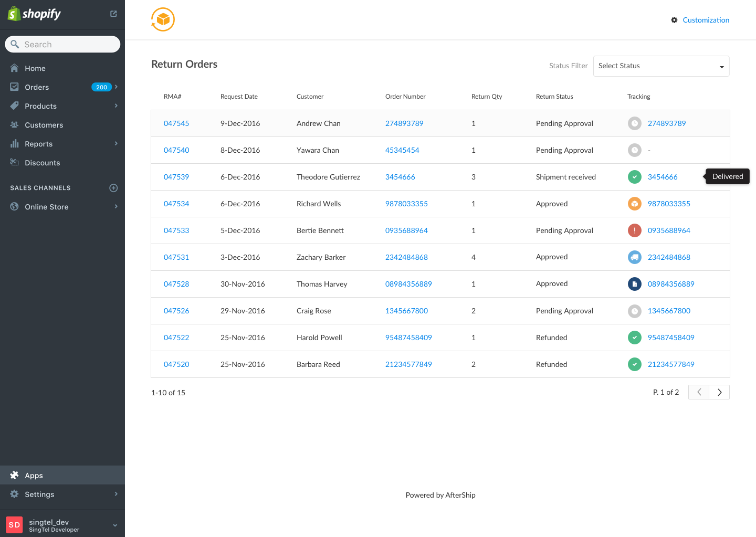Open the Select Status filter dropdown
Screen dimensions: 756x537
click(661, 66)
